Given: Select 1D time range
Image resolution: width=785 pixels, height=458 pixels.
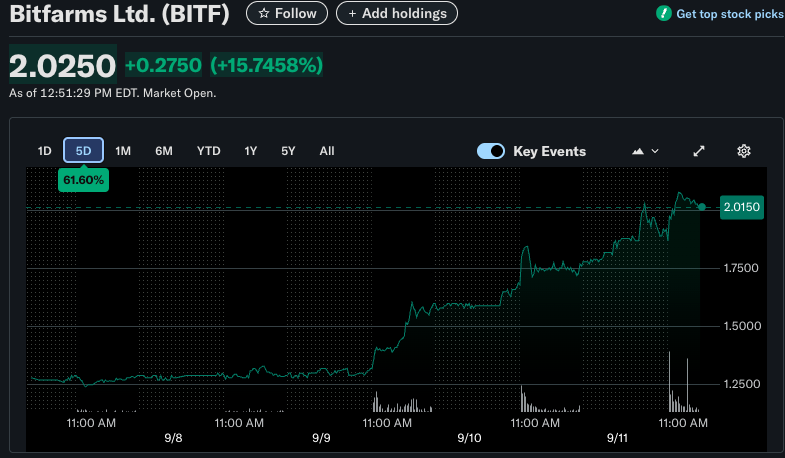Looking at the screenshot, I should coord(45,151).
